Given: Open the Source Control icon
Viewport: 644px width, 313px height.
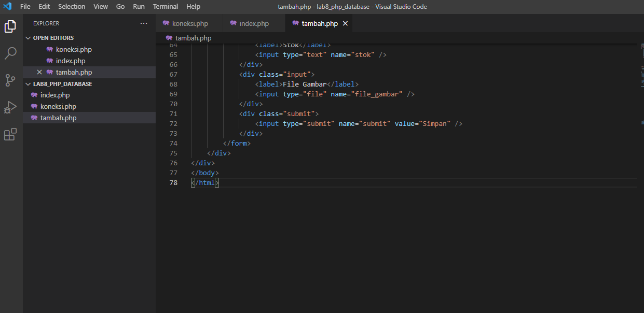Looking at the screenshot, I should pyautogui.click(x=10, y=80).
